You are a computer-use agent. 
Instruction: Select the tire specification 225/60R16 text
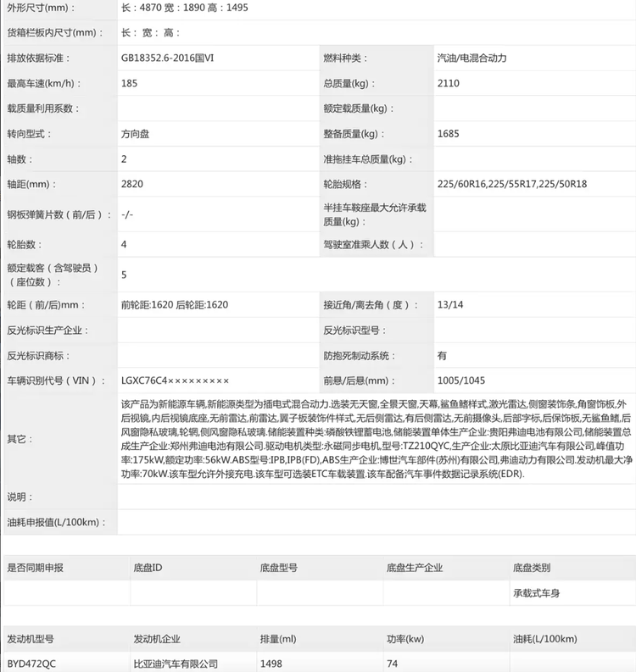pos(465,185)
